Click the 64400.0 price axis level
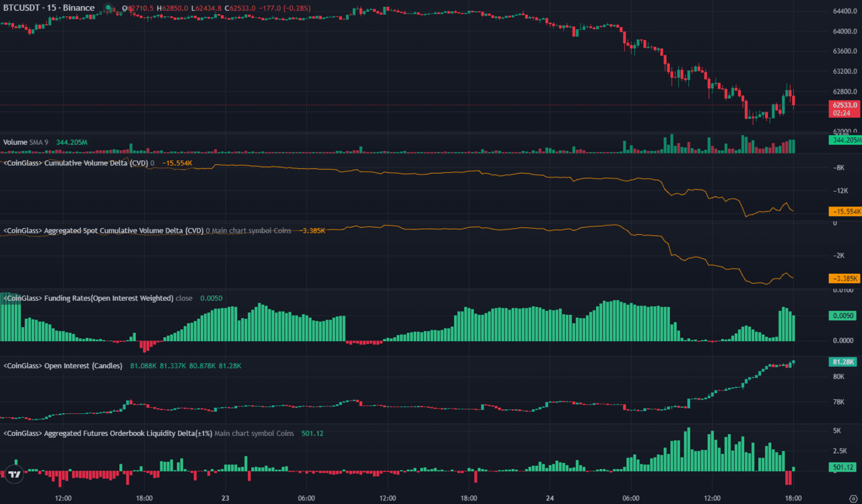This screenshot has height=504, width=862. [x=846, y=11]
